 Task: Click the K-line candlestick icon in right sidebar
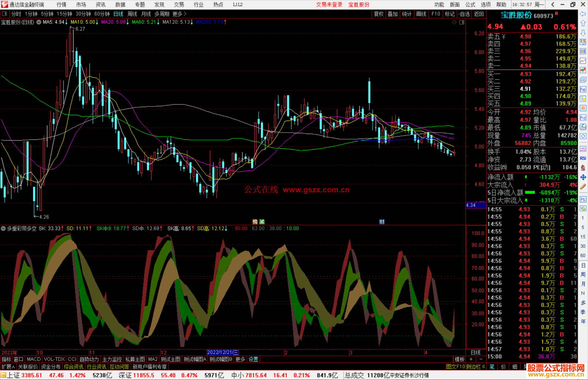click(x=583, y=70)
